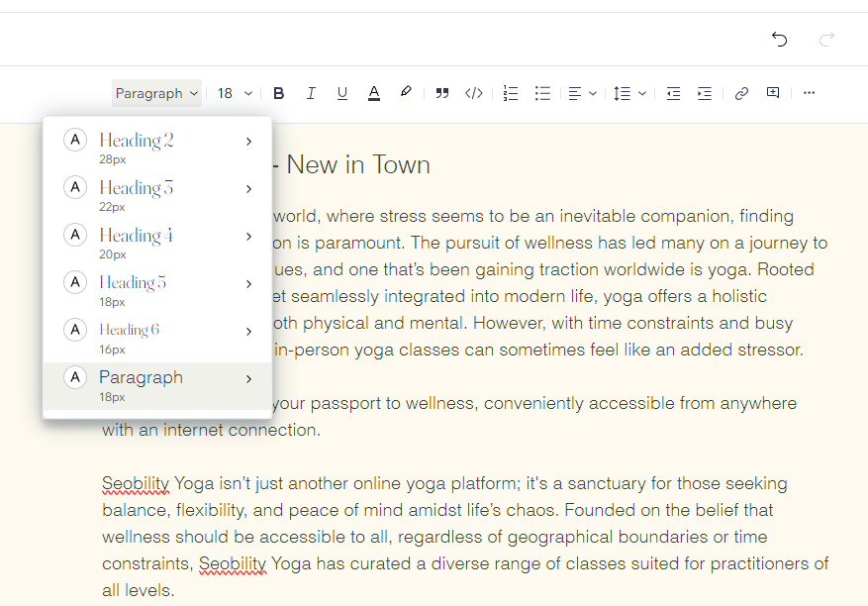Select Heading 2 from style list
The width and height of the screenshot is (868, 606).
137,141
